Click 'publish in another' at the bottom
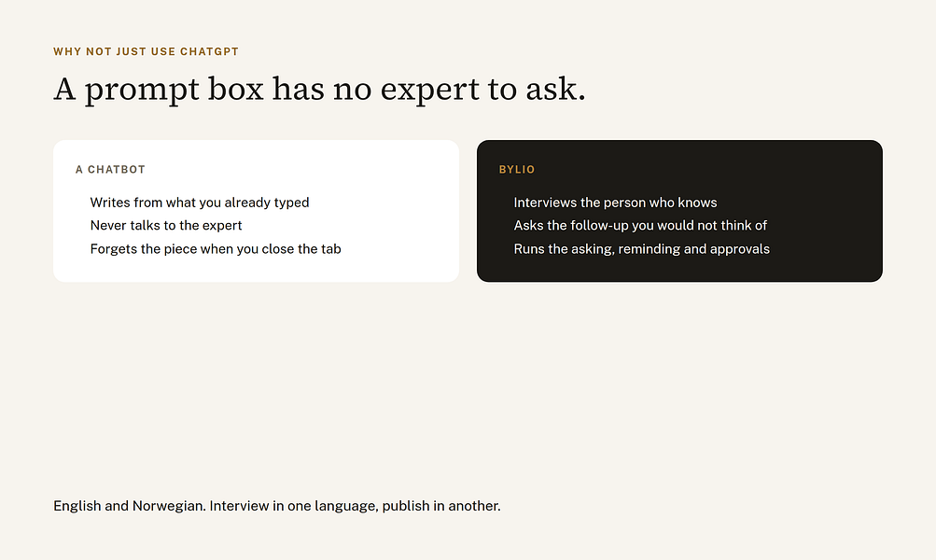Viewport: 936px width, 560px height. coord(441,506)
